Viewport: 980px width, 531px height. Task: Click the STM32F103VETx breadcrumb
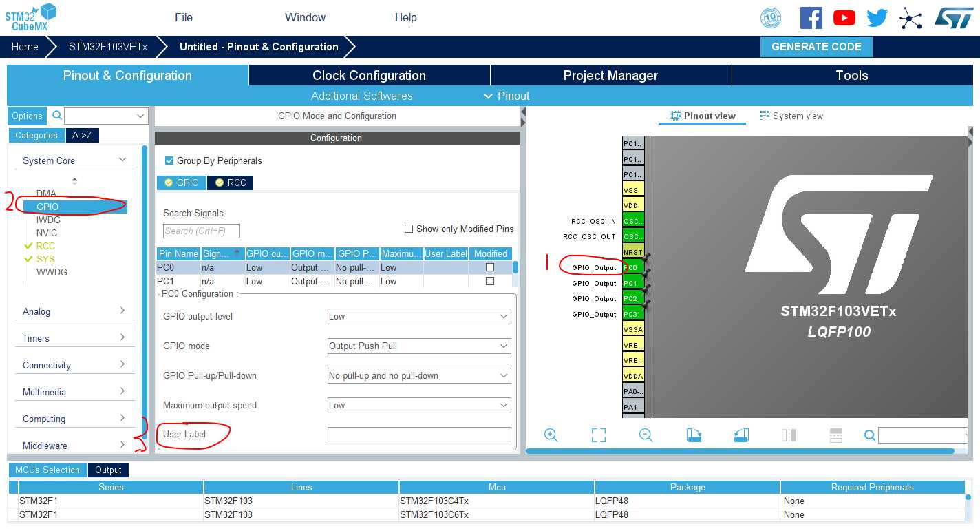click(108, 47)
